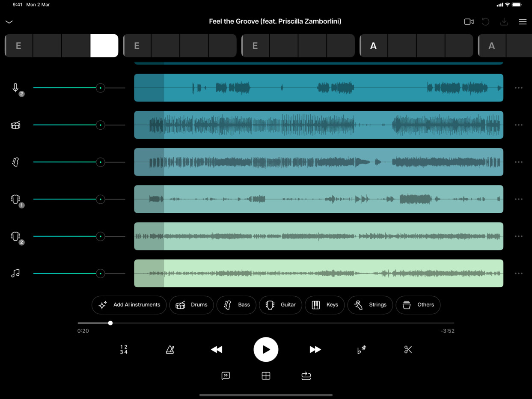Image resolution: width=532 pixels, height=399 pixels.
Task: Open the time signature settings
Action: click(x=123, y=349)
